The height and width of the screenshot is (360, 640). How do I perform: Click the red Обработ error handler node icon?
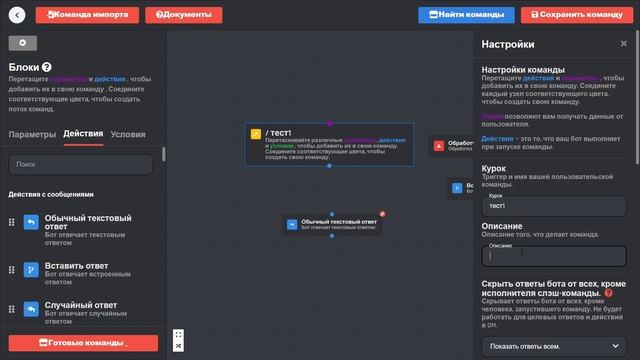click(439, 146)
